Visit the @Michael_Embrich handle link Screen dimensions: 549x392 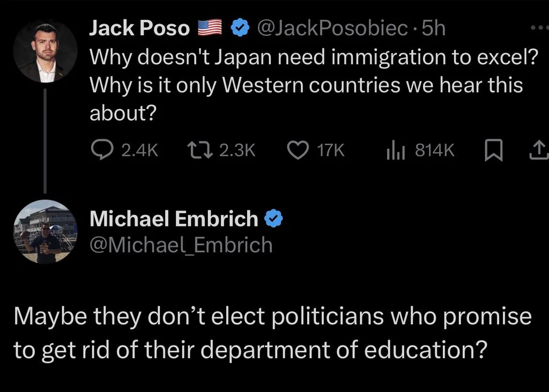[181, 245]
